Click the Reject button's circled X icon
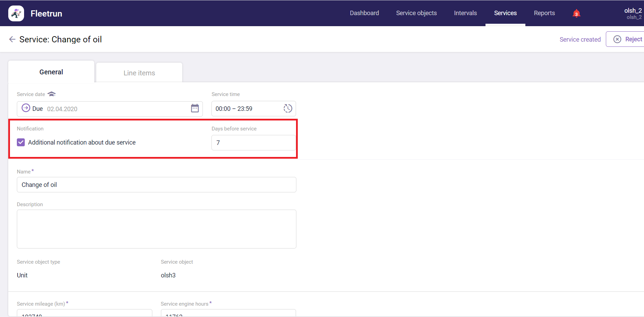 coord(617,39)
